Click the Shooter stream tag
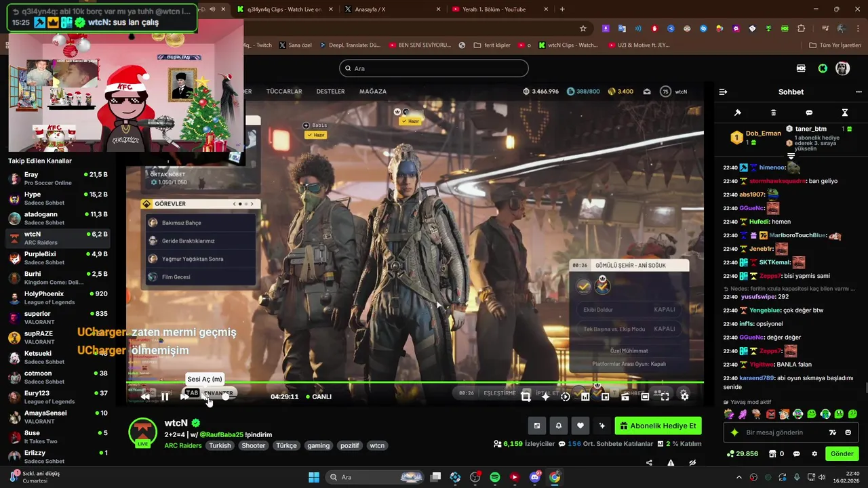Image resolution: width=868 pixels, height=488 pixels. coord(254,445)
